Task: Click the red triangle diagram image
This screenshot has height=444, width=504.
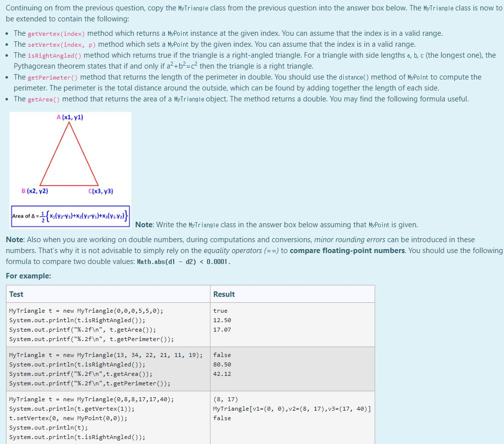Action: coord(70,157)
